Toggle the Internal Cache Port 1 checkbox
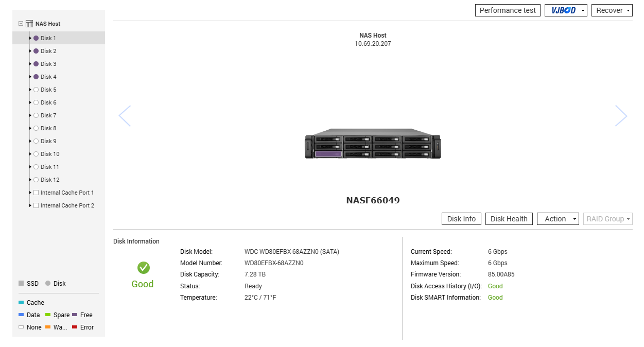 [x=36, y=192]
